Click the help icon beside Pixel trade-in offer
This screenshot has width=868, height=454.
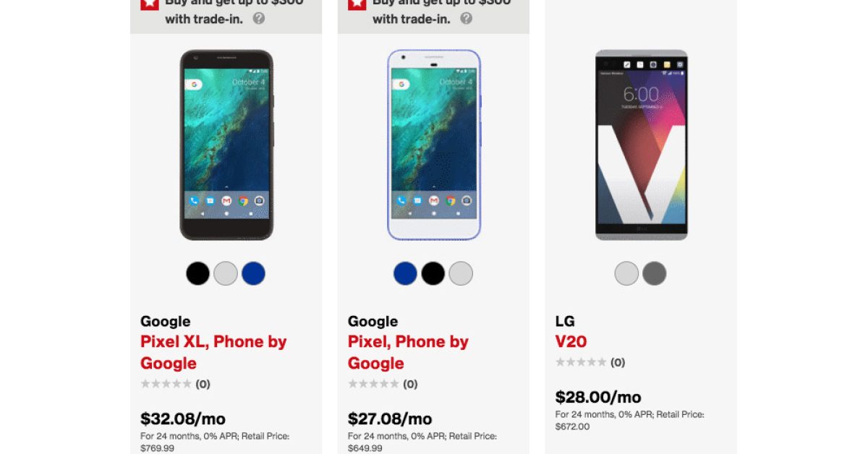[466, 18]
